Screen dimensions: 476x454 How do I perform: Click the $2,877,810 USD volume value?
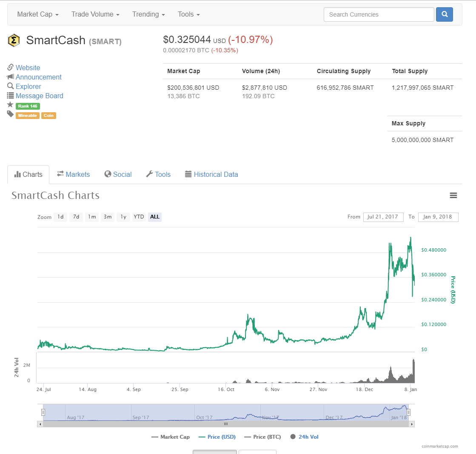[x=265, y=88]
